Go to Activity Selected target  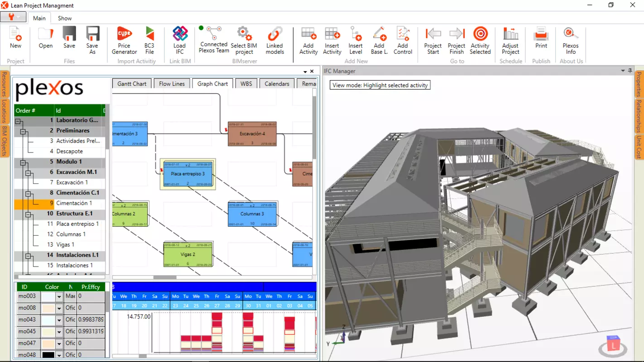(480, 41)
